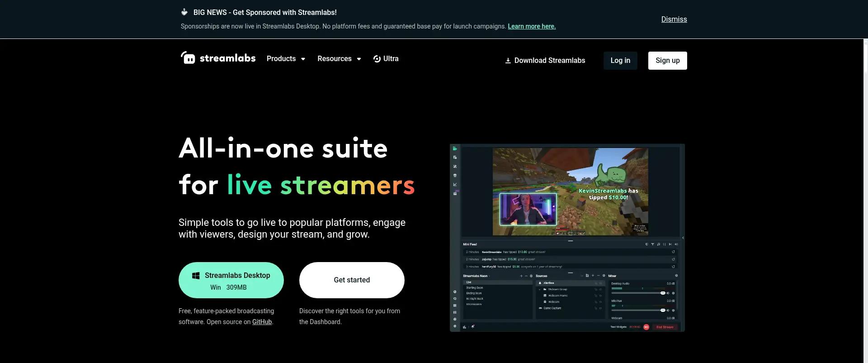Click the bar chart icon at preview bottom-left

pyautogui.click(x=464, y=327)
